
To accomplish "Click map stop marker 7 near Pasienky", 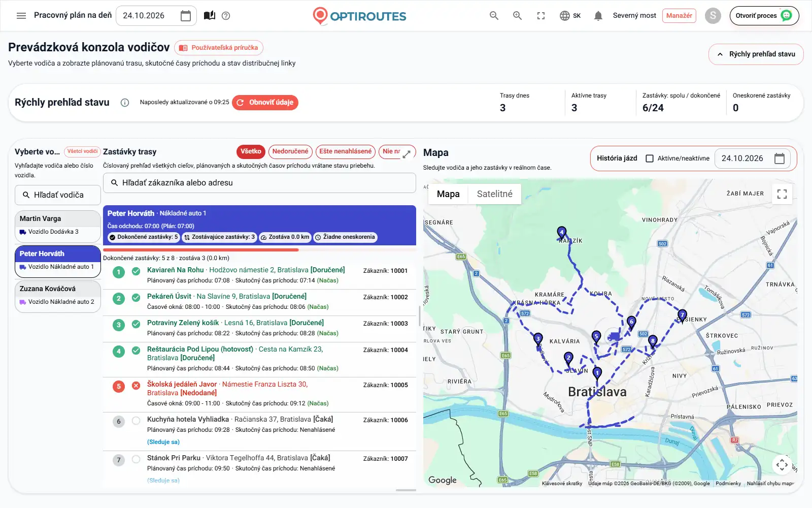I will pos(682,316).
